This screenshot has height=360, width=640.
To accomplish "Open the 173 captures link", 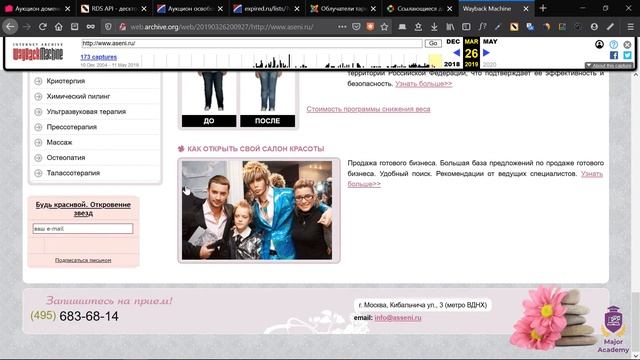I will tap(98, 57).
